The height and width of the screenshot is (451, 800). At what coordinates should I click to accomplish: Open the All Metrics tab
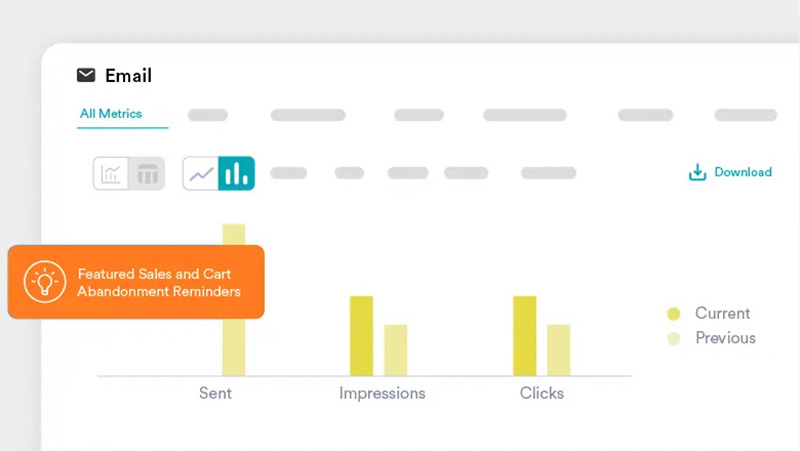point(111,113)
